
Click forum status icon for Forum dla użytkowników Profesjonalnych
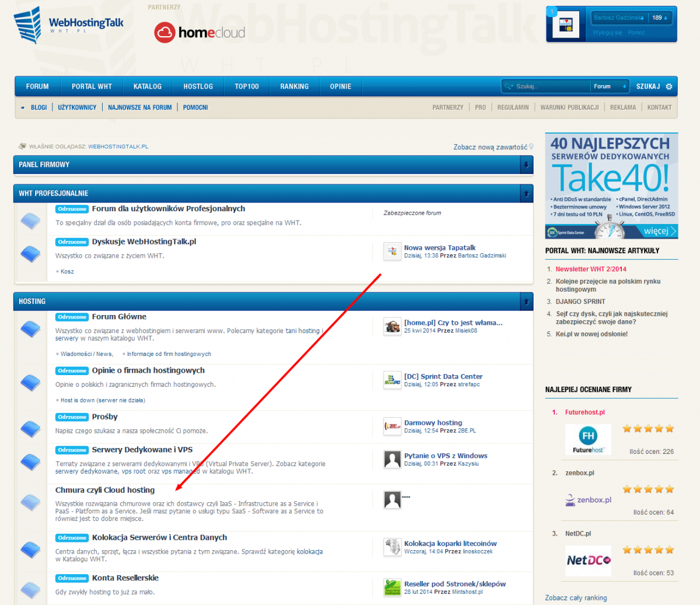(30, 221)
